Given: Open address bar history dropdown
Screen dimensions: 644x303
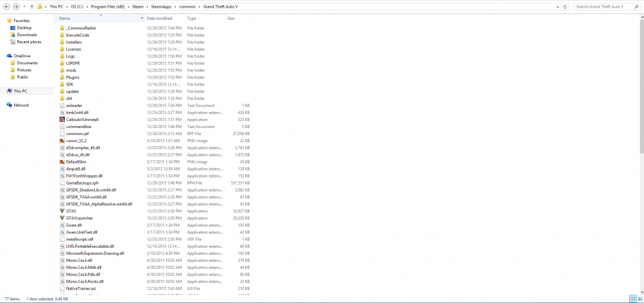Looking at the screenshot, I should pyautogui.click(x=557, y=7).
